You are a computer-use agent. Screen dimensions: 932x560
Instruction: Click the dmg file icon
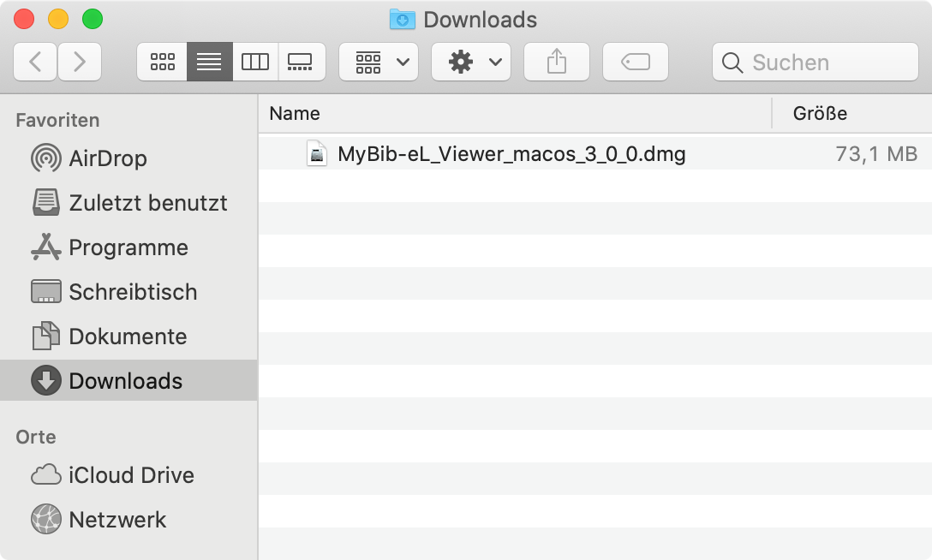tap(317, 153)
